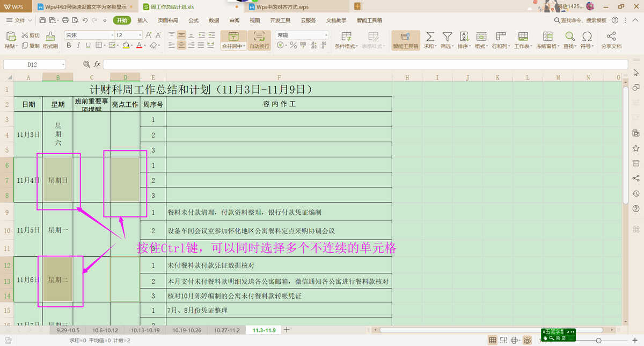Switch to the Insert (插入) ribbon tab
The height and width of the screenshot is (346, 644).
click(x=143, y=20)
